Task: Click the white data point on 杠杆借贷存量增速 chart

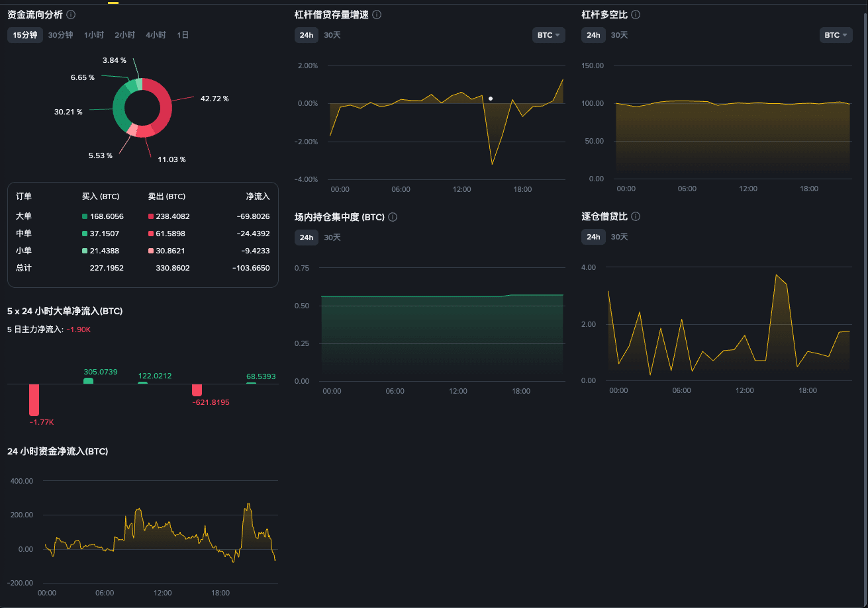Action: point(491,99)
